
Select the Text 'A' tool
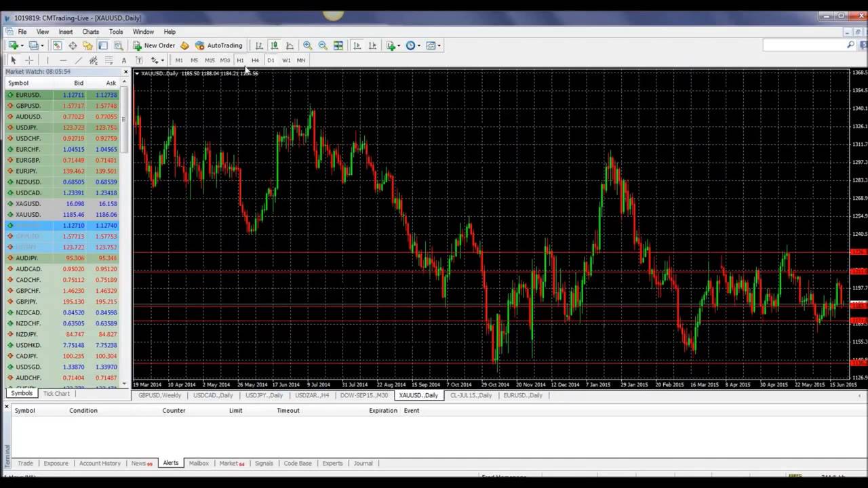click(123, 60)
